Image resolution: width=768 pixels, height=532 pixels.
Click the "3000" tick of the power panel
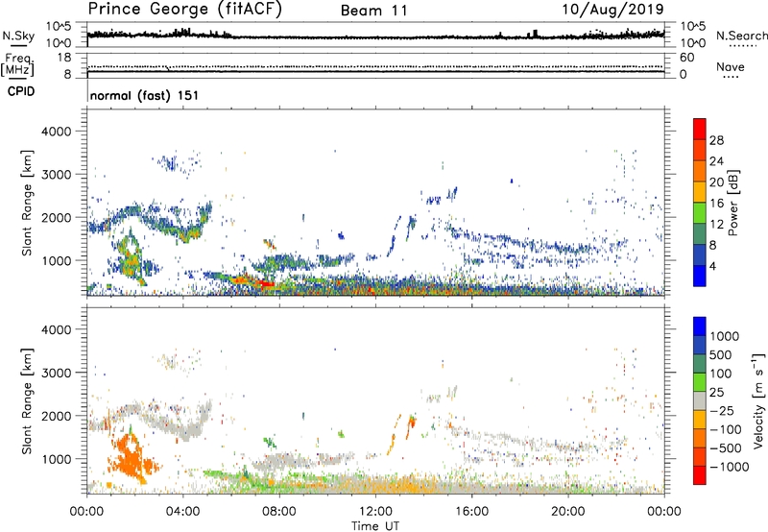57,175
